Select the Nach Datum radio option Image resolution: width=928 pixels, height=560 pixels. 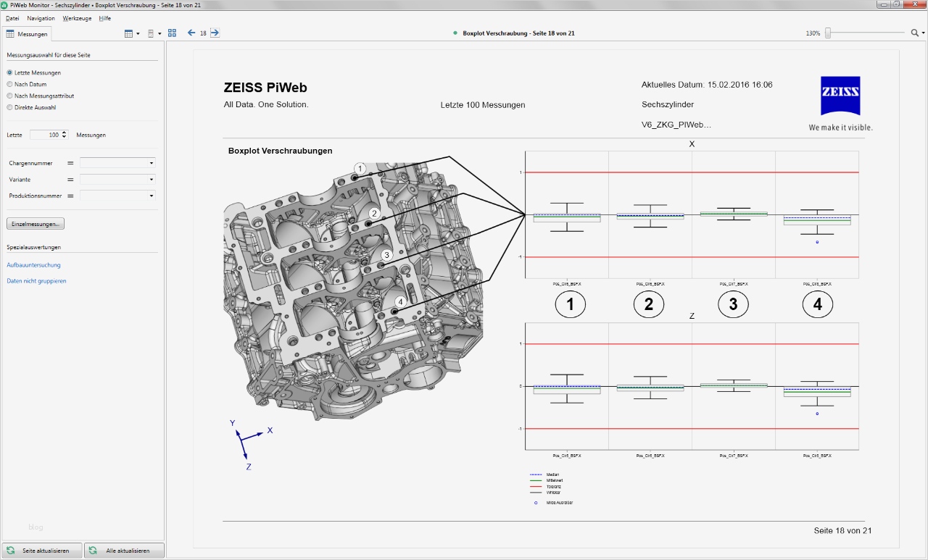coord(26,84)
